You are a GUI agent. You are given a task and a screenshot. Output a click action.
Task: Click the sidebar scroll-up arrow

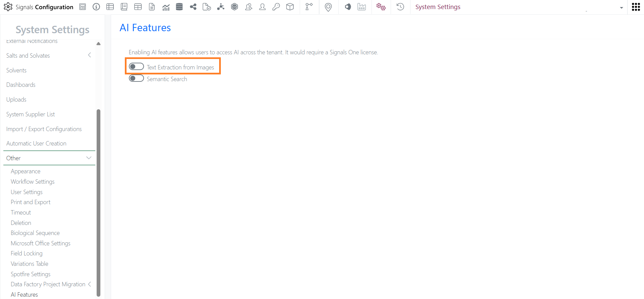(x=98, y=44)
